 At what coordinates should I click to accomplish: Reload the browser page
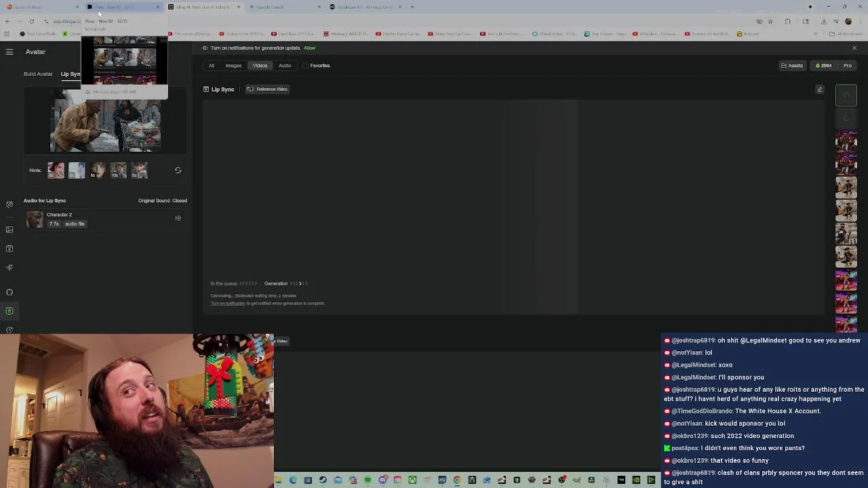click(x=31, y=22)
